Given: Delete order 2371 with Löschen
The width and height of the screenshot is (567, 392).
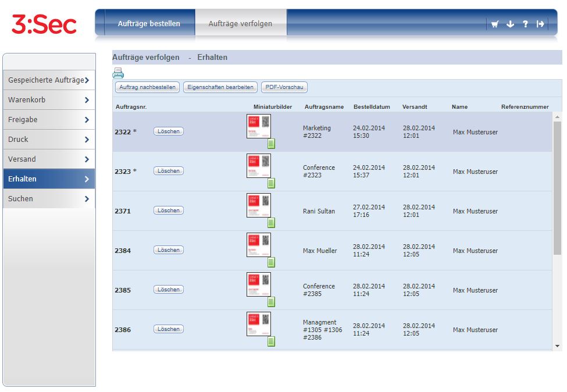Looking at the screenshot, I should tap(169, 211).
